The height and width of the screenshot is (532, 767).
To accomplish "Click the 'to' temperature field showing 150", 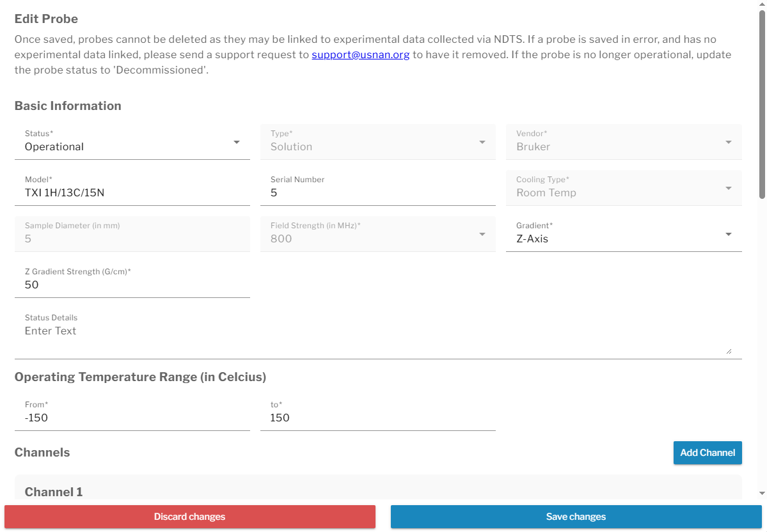I will (x=377, y=412).
